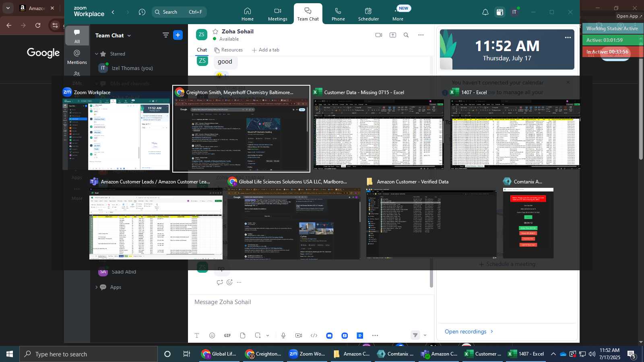Screen dimensions: 644x362
Task: Switch to Global Life Sciences Chrome window
Action: pos(294,218)
